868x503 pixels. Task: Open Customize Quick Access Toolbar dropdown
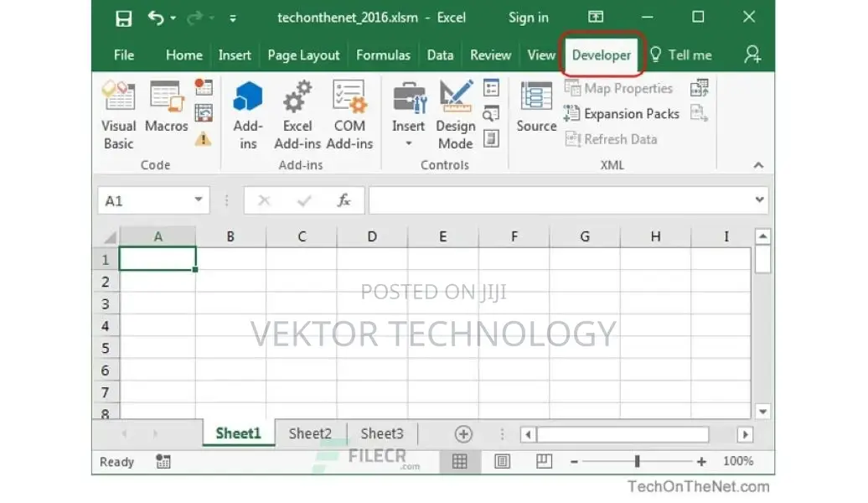(233, 18)
